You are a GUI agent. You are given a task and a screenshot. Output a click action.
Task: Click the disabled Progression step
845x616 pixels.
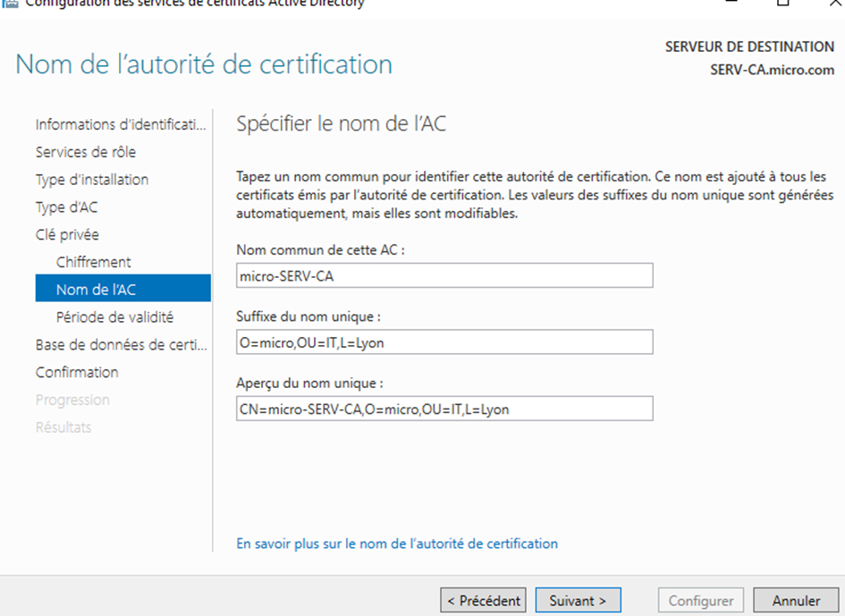(x=72, y=400)
